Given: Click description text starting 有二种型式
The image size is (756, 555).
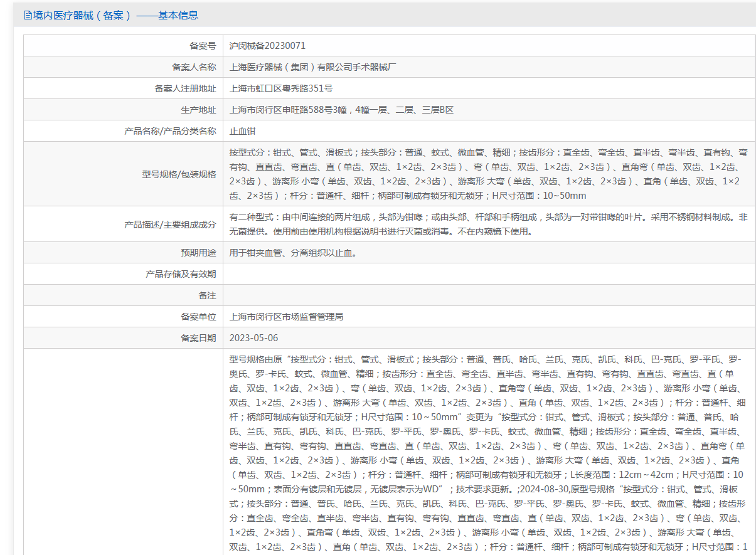Looking at the screenshot, I should coord(489,224).
